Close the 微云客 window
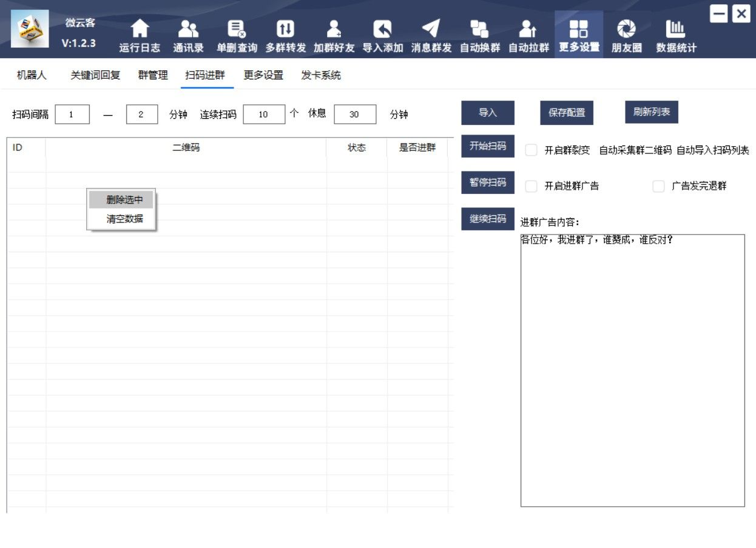Screen dimensions: 756x548 point(741,13)
